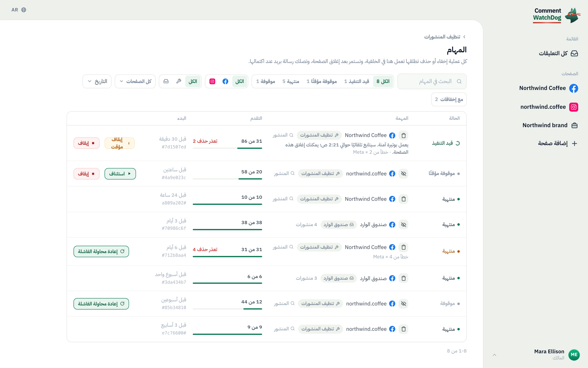Open كل التعليقات in the sidebar menu
This screenshot has height=368, width=588.
click(x=558, y=53)
